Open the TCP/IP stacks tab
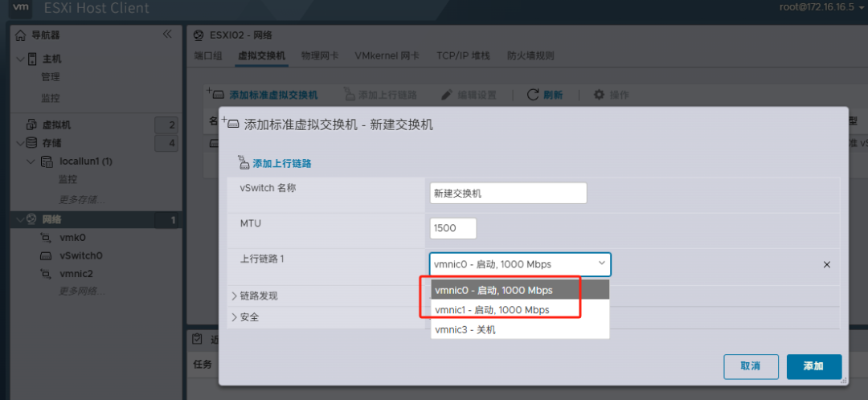 [x=463, y=55]
